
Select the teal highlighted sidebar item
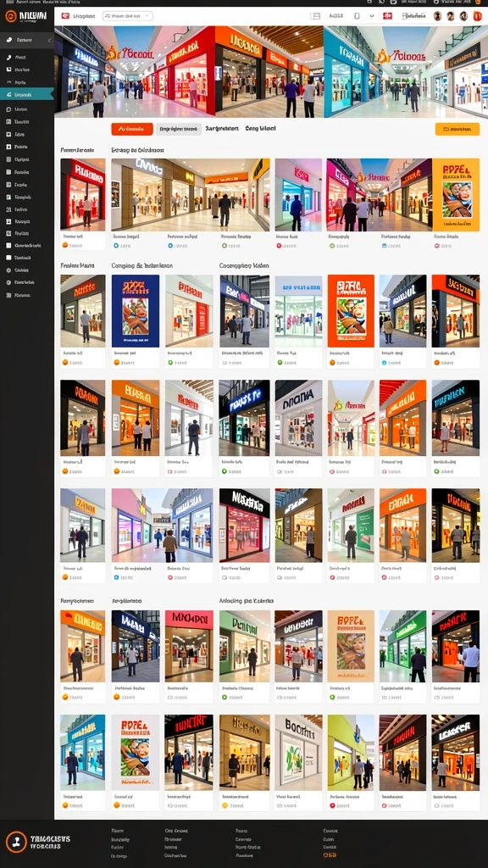pyautogui.click(x=26, y=95)
